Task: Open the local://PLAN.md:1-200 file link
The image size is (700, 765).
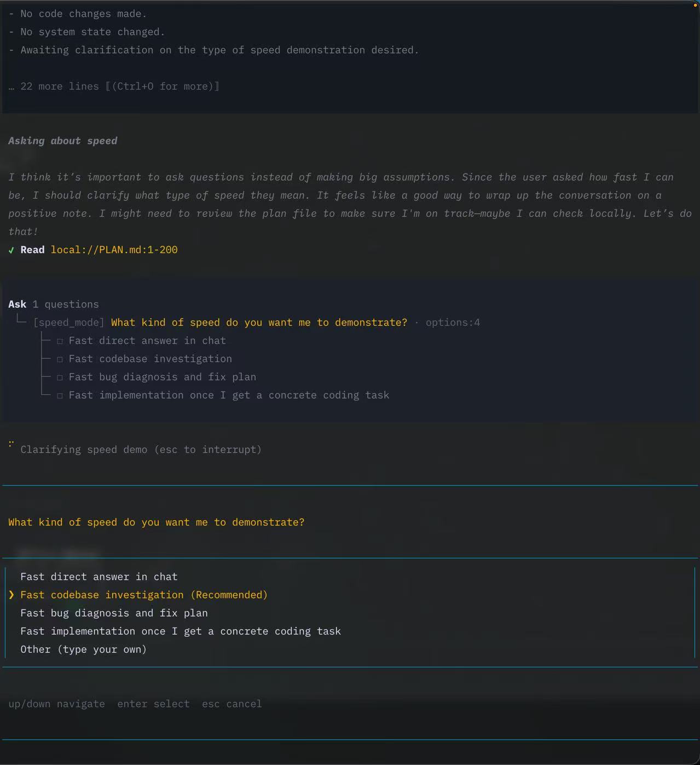Action: pyautogui.click(x=114, y=250)
